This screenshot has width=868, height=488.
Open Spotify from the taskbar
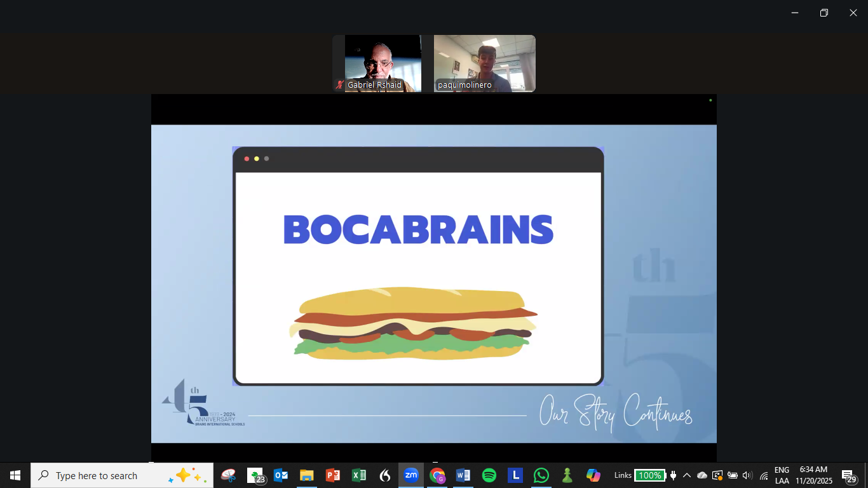click(x=489, y=475)
